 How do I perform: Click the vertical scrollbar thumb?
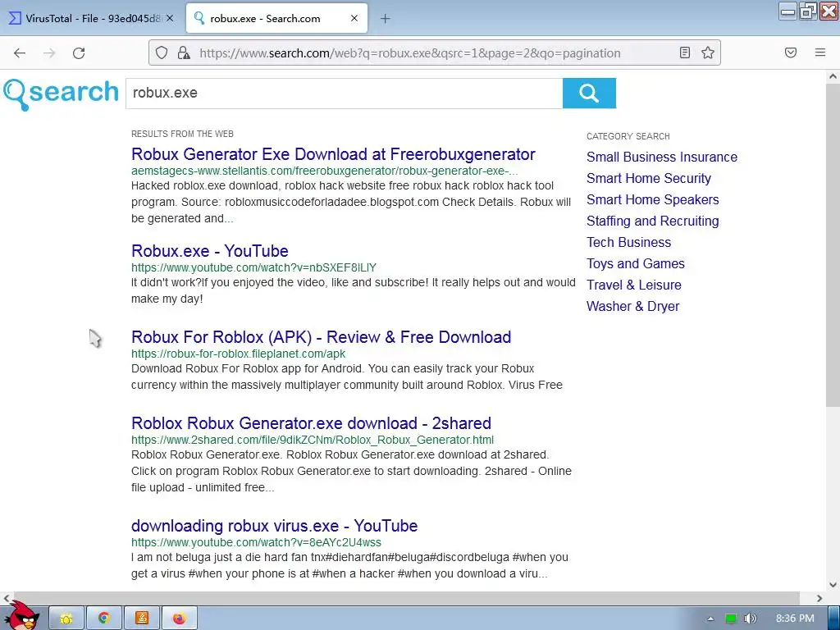(x=833, y=244)
